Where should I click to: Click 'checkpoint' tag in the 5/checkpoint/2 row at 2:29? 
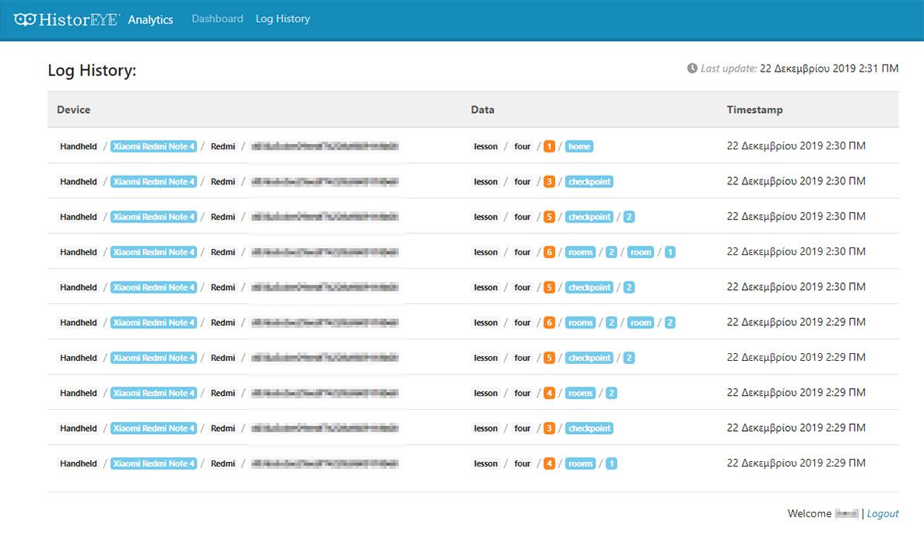(589, 358)
